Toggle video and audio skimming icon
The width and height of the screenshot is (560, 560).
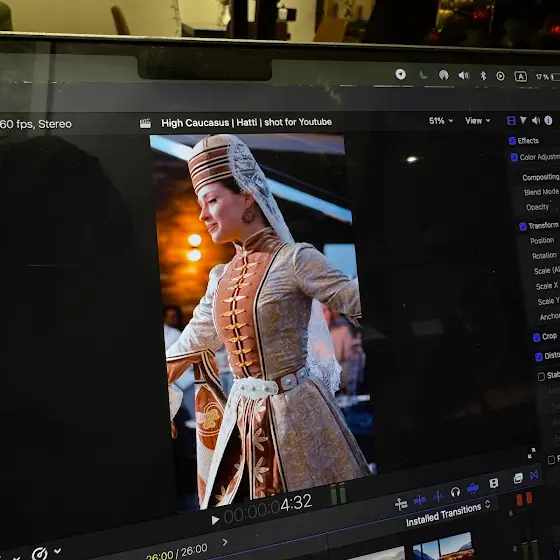point(420,500)
